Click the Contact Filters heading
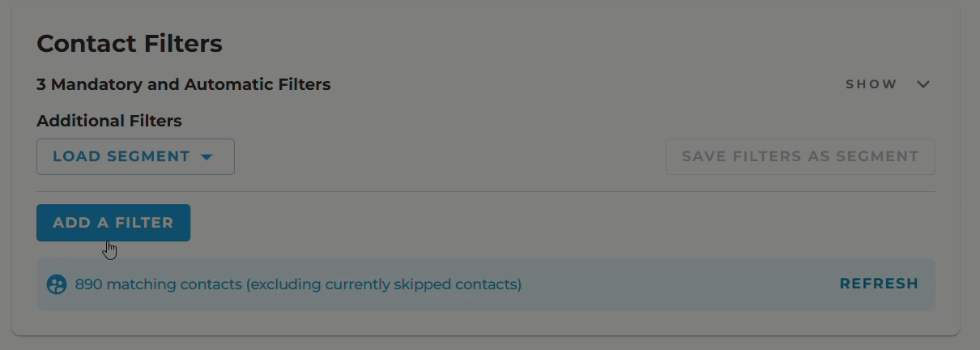 click(130, 44)
